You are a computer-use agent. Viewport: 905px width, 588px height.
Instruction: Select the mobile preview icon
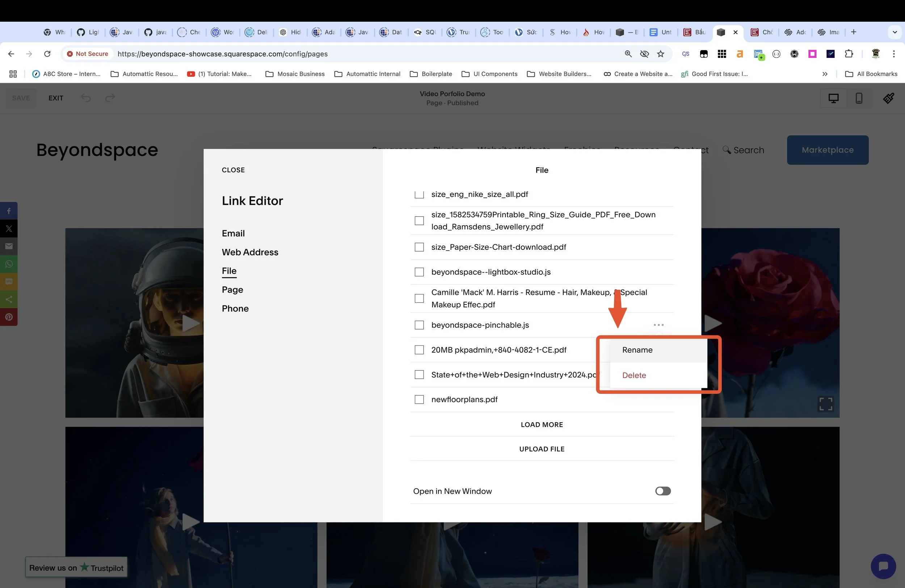coord(859,98)
